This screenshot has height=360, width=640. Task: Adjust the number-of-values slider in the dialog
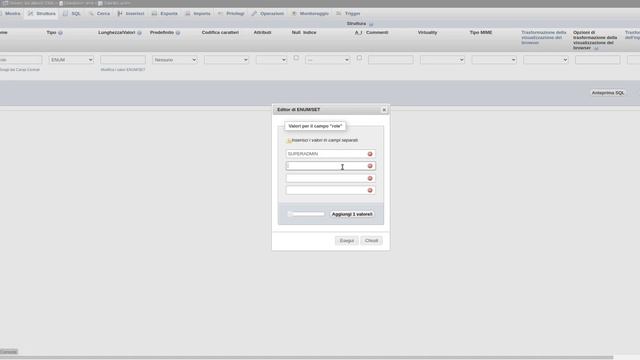pyautogui.click(x=306, y=214)
